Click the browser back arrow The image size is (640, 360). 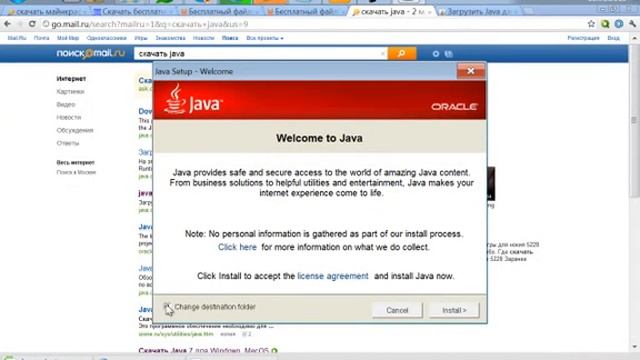(x=7, y=24)
